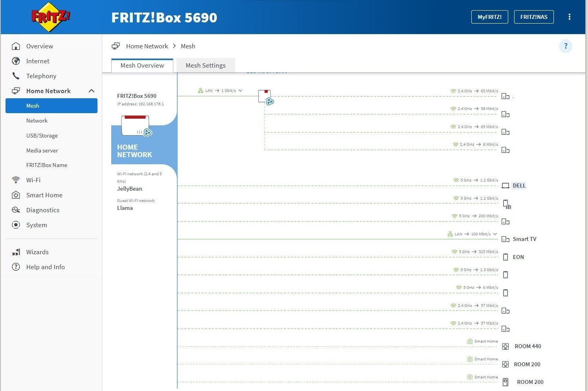Click the HOME NETWORK label
Viewport: 588px width, 391px height.
point(134,151)
